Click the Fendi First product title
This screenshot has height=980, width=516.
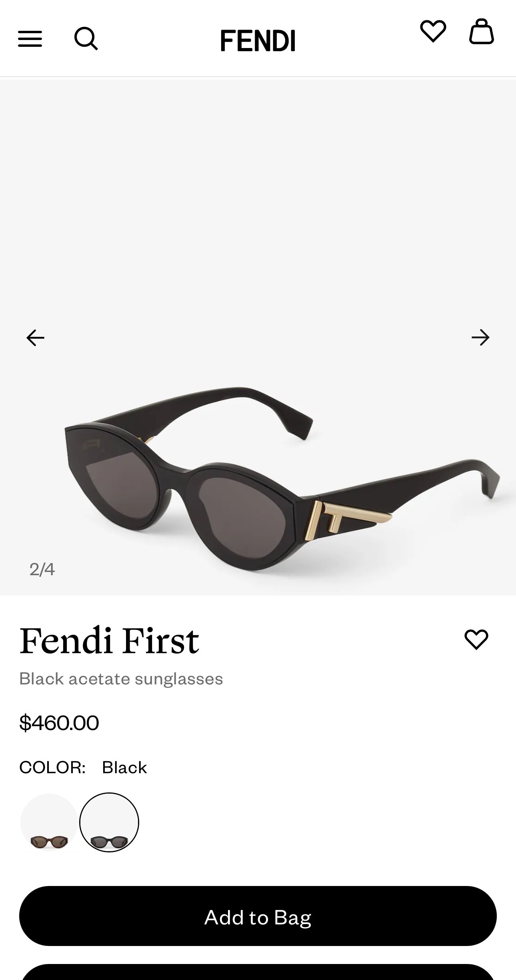(x=109, y=641)
